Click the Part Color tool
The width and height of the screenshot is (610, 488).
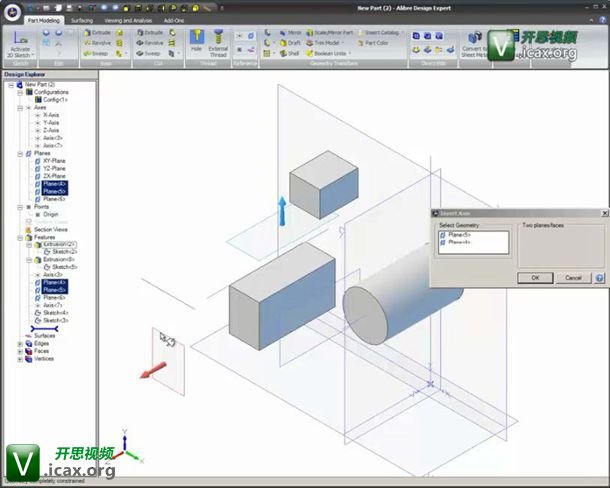(376, 43)
